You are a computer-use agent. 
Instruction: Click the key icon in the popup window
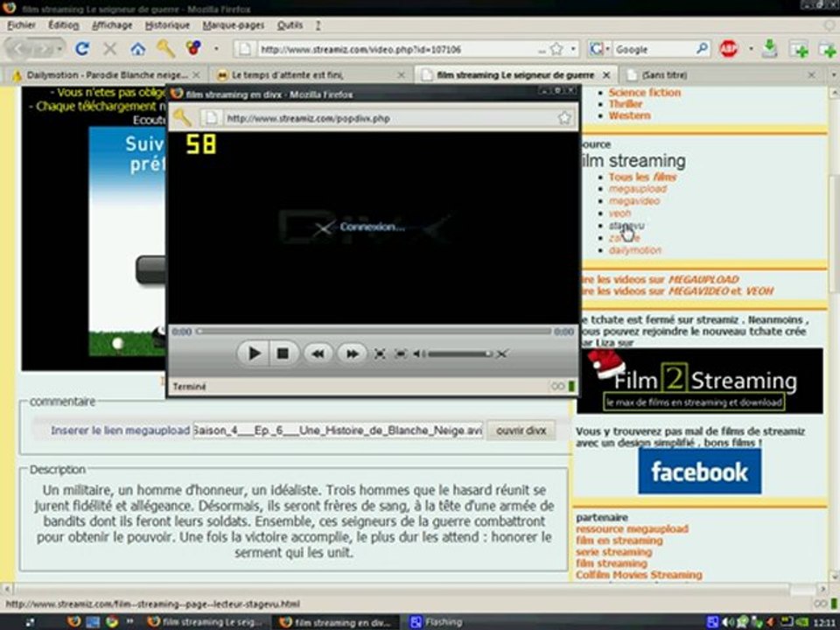[183, 117]
